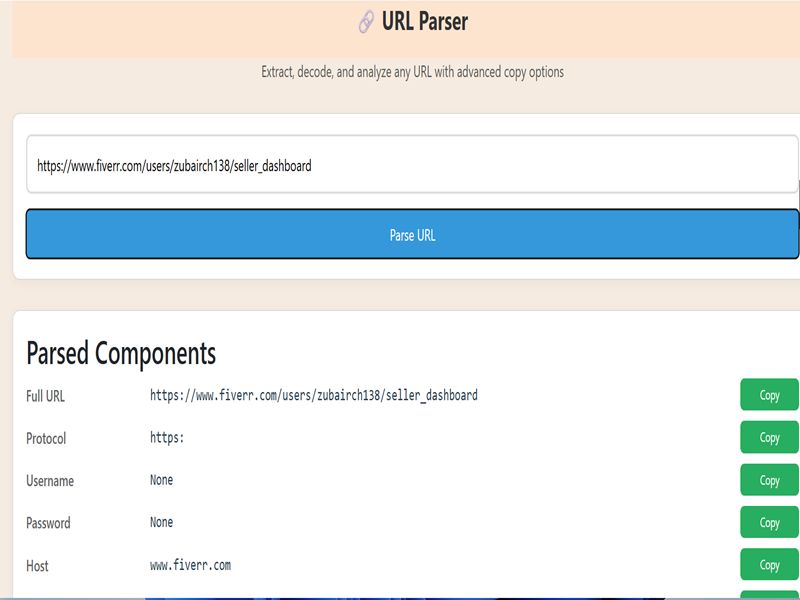Click the Username row's None value
Screen dimensions: 800x600
tap(161, 480)
